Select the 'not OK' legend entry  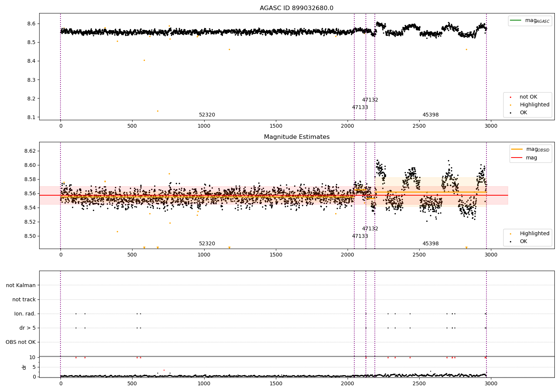[x=528, y=97]
